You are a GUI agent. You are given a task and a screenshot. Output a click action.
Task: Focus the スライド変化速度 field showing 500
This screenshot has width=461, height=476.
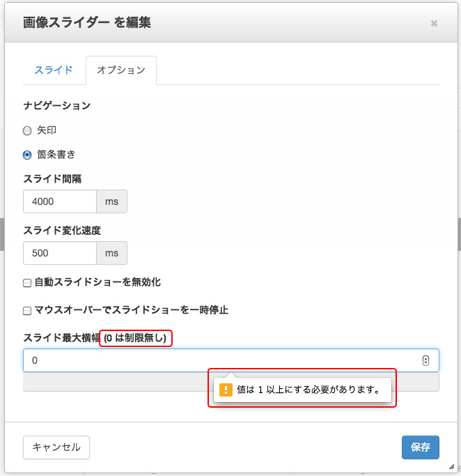[60, 253]
